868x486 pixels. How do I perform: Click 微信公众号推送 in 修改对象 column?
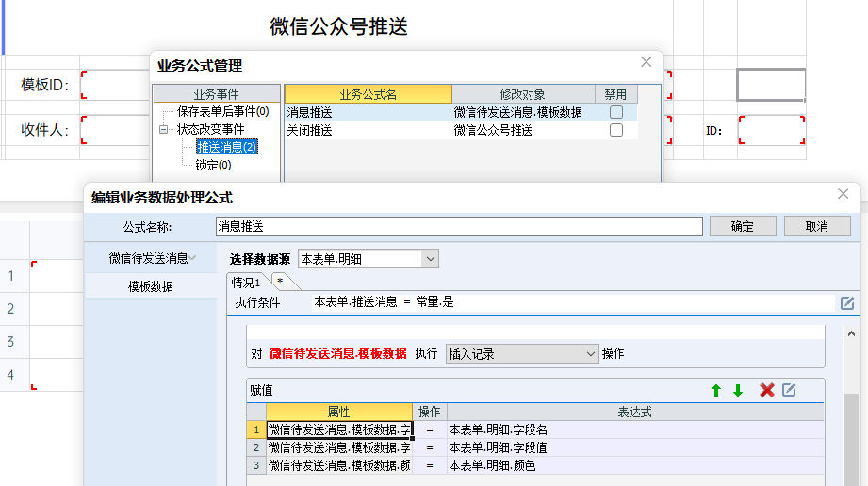493,130
